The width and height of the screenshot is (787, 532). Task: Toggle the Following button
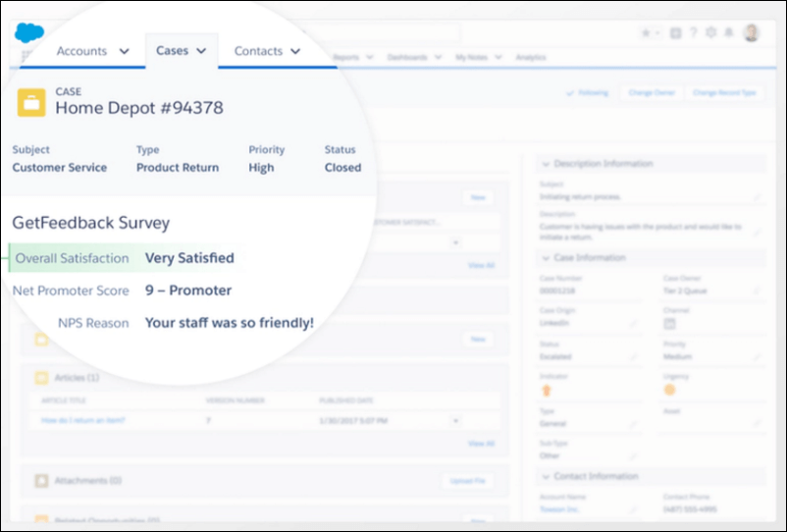587,93
